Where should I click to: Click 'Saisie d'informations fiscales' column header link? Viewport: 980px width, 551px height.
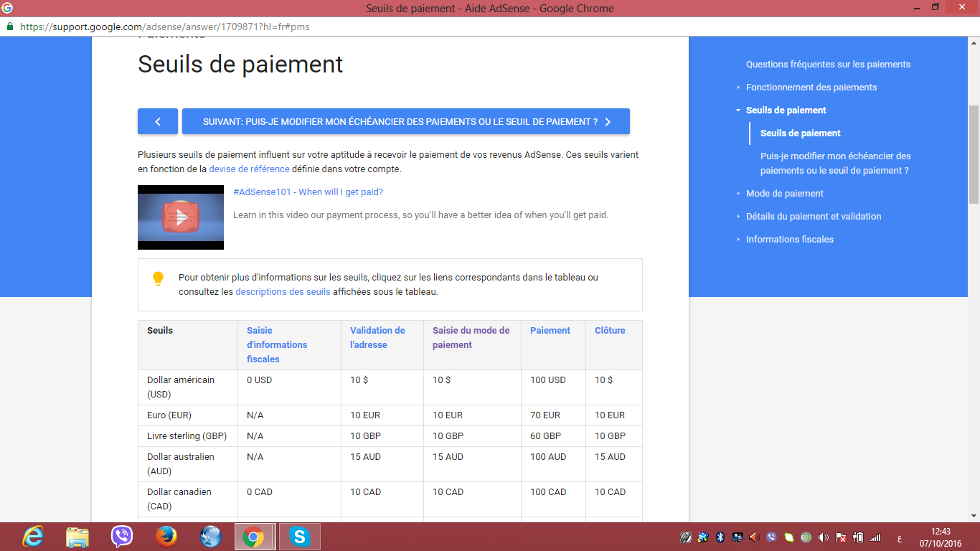click(277, 344)
